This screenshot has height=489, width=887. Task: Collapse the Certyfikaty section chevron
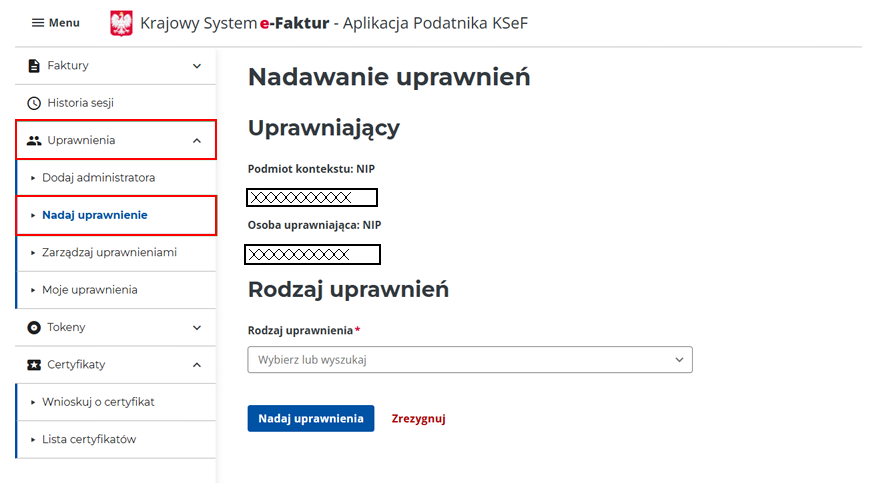pos(197,365)
